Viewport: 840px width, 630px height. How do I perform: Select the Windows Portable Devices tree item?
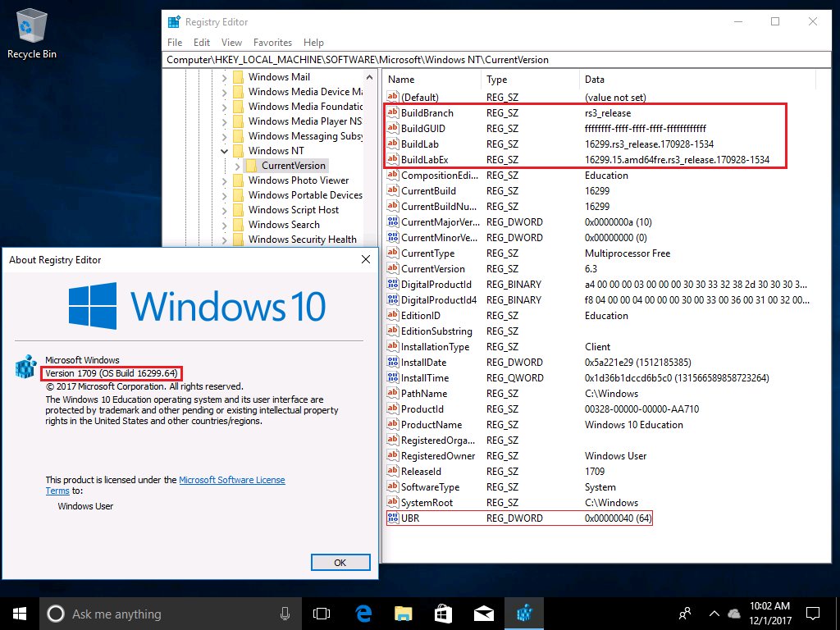point(305,195)
